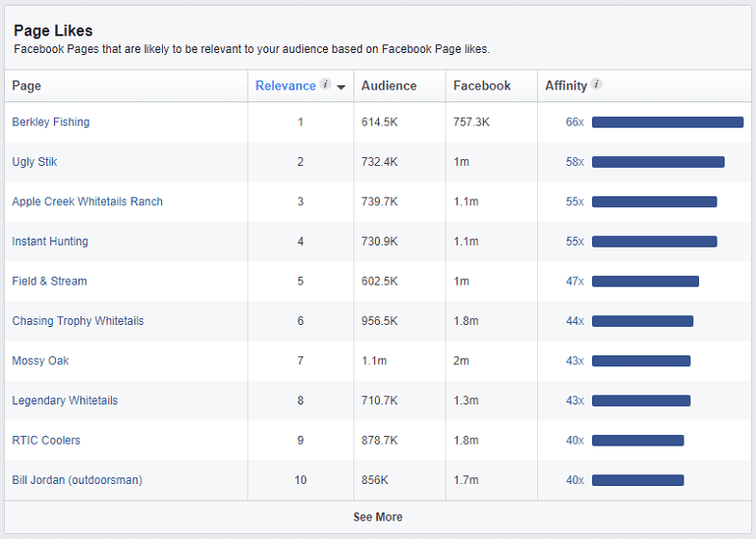Click Facebook value 757.3K
The image size is (756, 539).
point(471,122)
